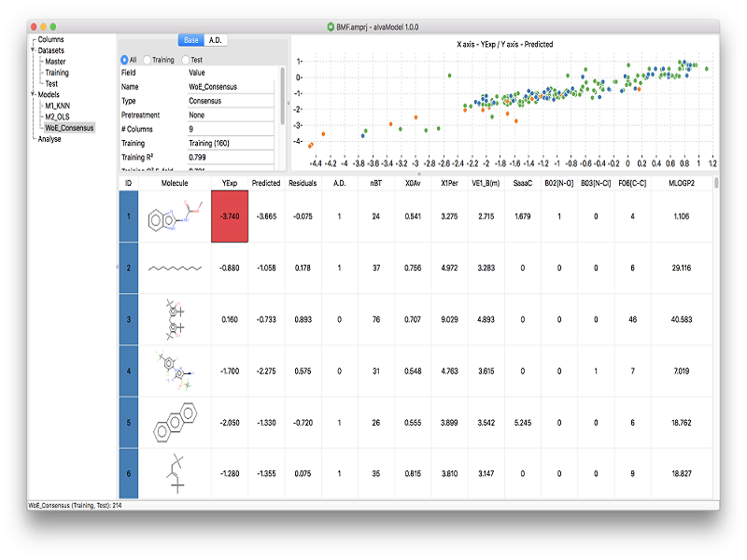Viewport: 747px width, 560px height.
Task: Click the MLOGP2 column header
Action: click(681, 184)
